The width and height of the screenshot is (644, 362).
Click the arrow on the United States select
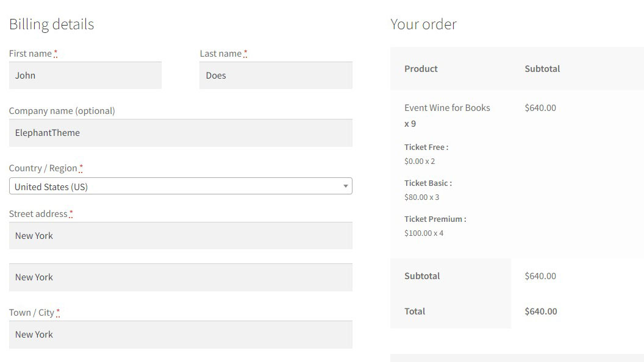pyautogui.click(x=346, y=186)
